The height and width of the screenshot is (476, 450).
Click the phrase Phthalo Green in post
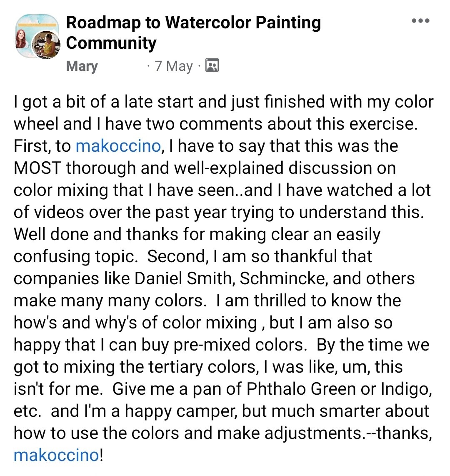click(301, 389)
